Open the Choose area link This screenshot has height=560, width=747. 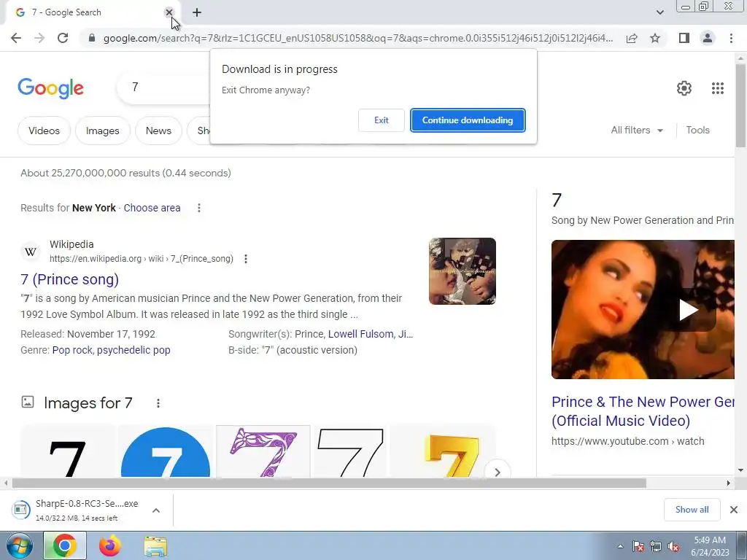click(x=152, y=208)
